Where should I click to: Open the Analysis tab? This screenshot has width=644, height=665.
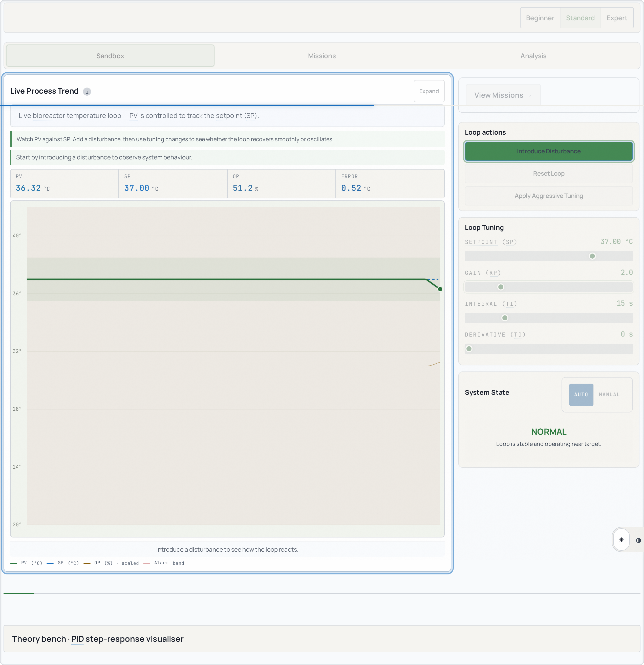coord(533,56)
